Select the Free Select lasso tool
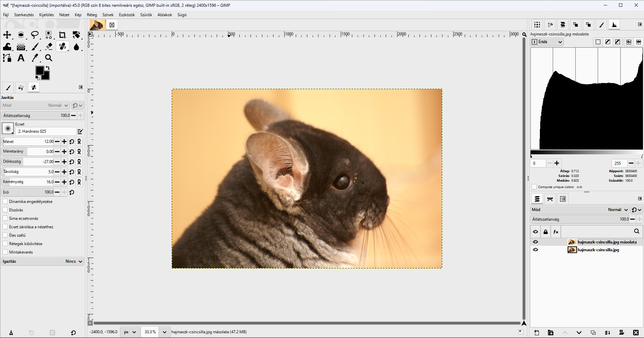 coord(35,35)
